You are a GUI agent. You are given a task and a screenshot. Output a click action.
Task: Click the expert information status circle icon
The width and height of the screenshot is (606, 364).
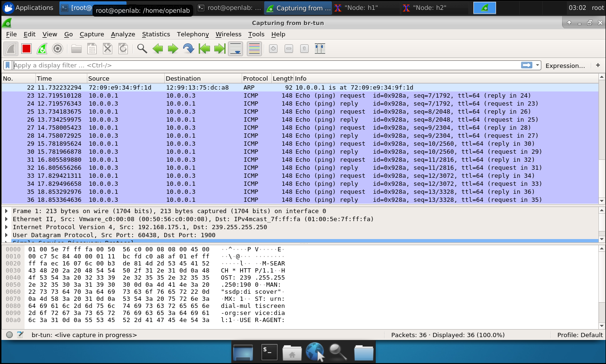coord(9,335)
